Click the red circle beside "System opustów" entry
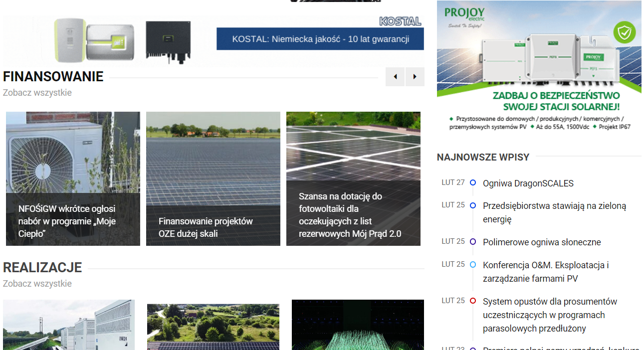The height and width of the screenshot is (350, 644). 472,301
